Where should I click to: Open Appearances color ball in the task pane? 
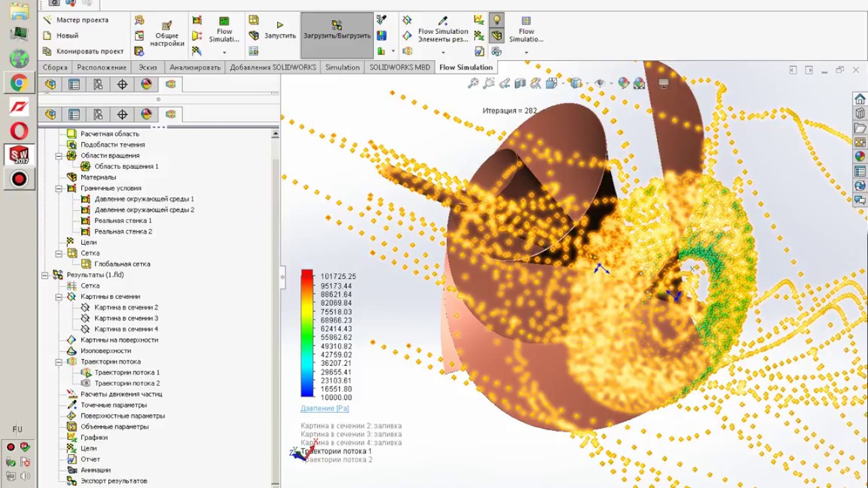(x=860, y=157)
